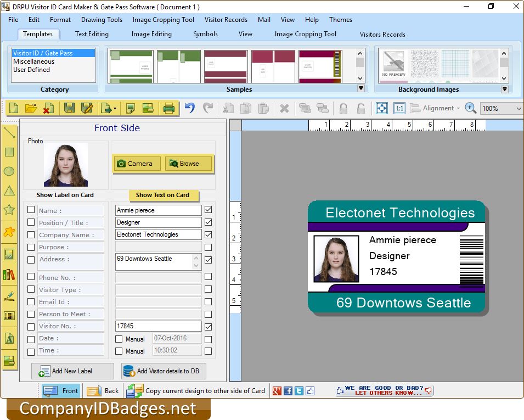
Task: Select the Triangle drawing tool
Action: click(x=9, y=191)
